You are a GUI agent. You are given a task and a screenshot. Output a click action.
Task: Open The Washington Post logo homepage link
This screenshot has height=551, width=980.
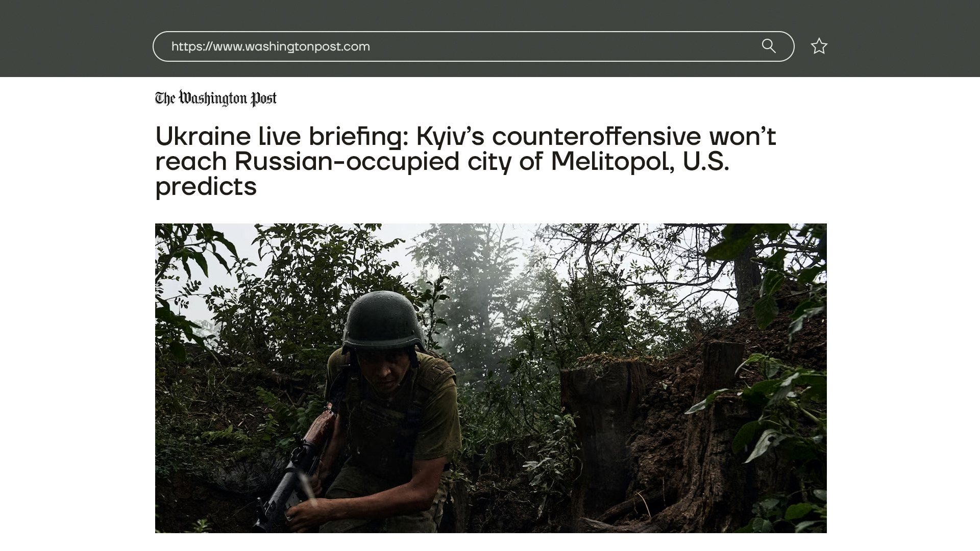(216, 98)
